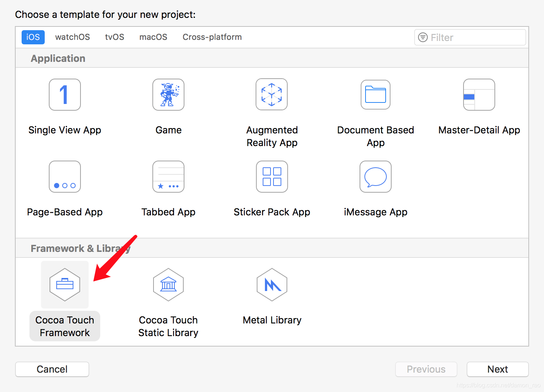Screen dimensions: 544x392
Task: Click the filter icon in search box
Action: [x=423, y=37]
